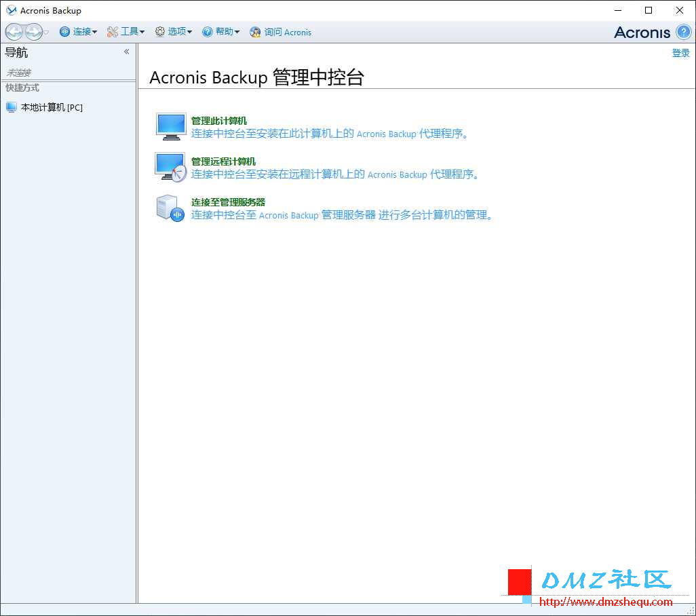Viewport: 696px width, 616px height.
Task: Click the 管理远程计算机 monitor icon
Action: (x=170, y=168)
